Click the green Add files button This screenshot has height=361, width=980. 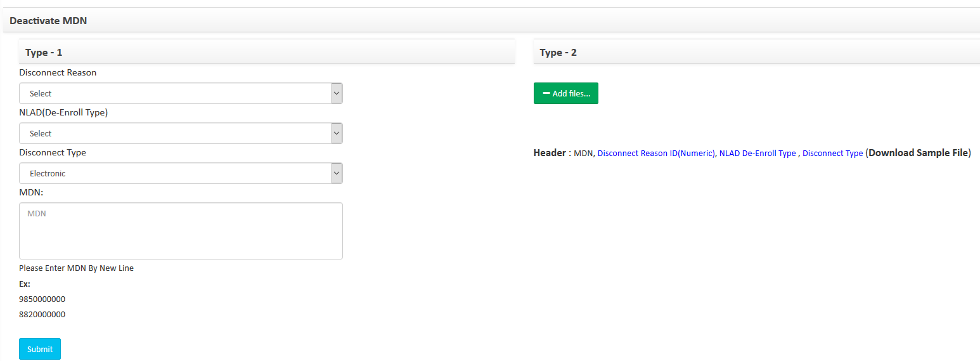(566, 93)
